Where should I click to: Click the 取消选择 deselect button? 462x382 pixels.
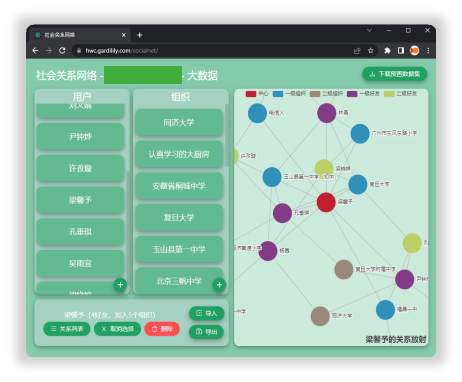(117, 329)
